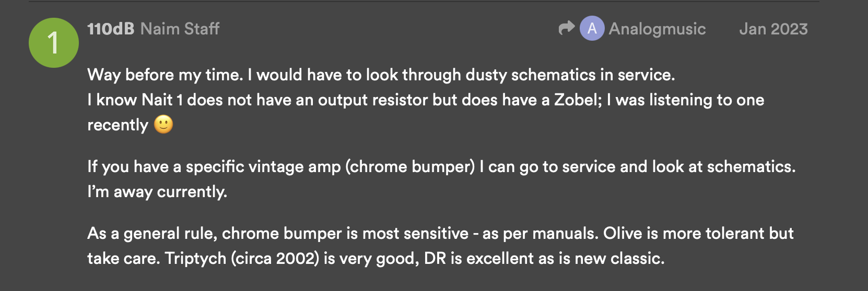Click the "I'm away currently." sentence
868x291 pixels.
click(157, 192)
